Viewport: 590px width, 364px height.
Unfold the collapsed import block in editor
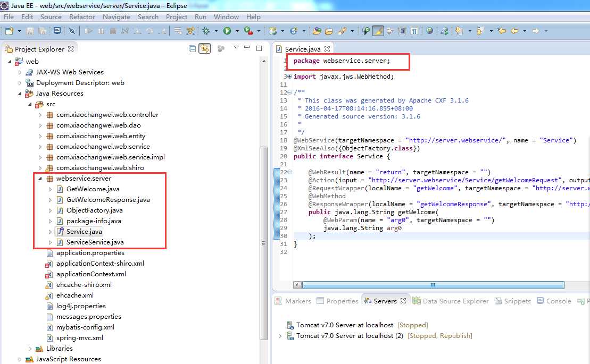(289, 77)
